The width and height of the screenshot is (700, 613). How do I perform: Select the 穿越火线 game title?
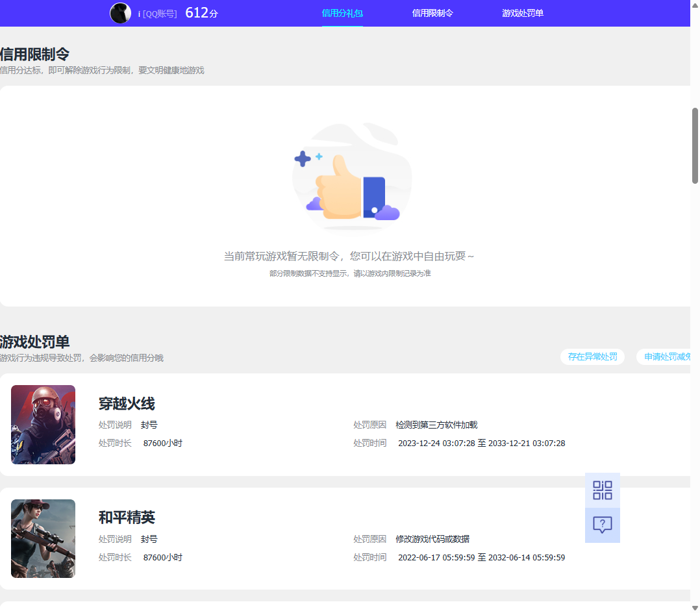127,404
